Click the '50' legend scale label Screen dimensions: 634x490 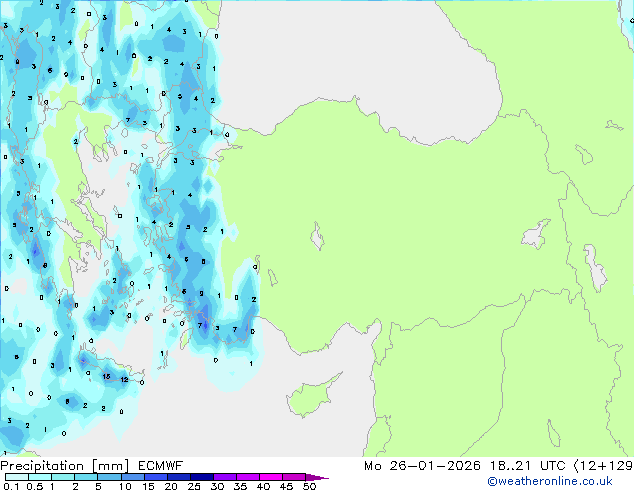click(x=309, y=486)
